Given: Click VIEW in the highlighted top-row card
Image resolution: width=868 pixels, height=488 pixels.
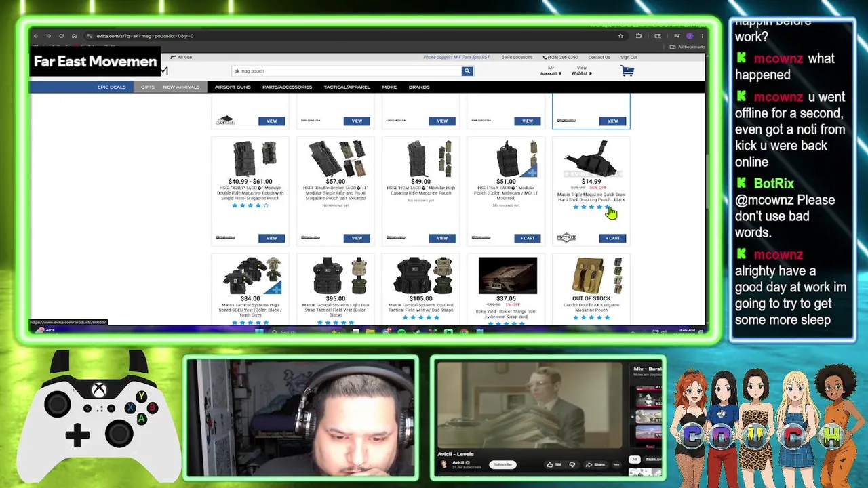Looking at the screenshot, I should [613, 121].
